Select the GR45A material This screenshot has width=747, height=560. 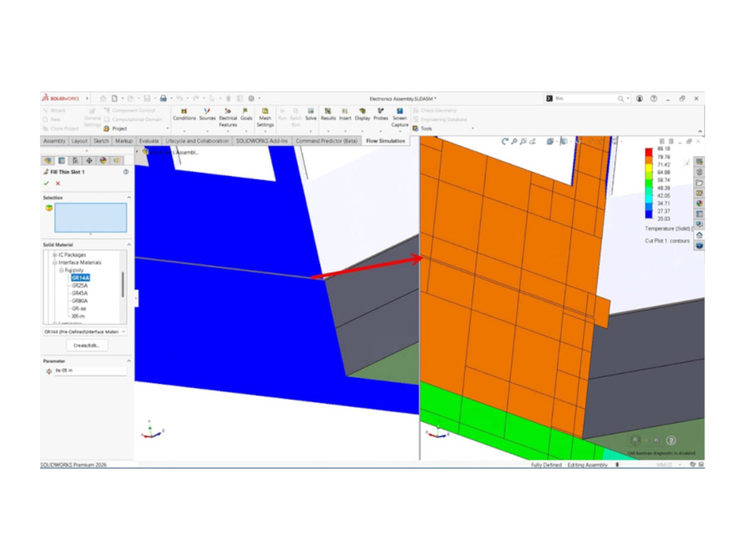click(79, 293)
